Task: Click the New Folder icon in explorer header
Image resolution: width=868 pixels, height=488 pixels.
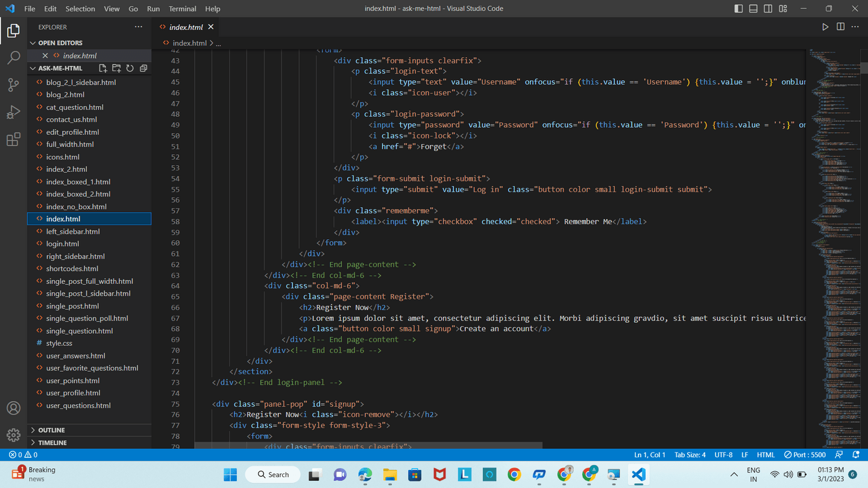Action: point(116,68)
